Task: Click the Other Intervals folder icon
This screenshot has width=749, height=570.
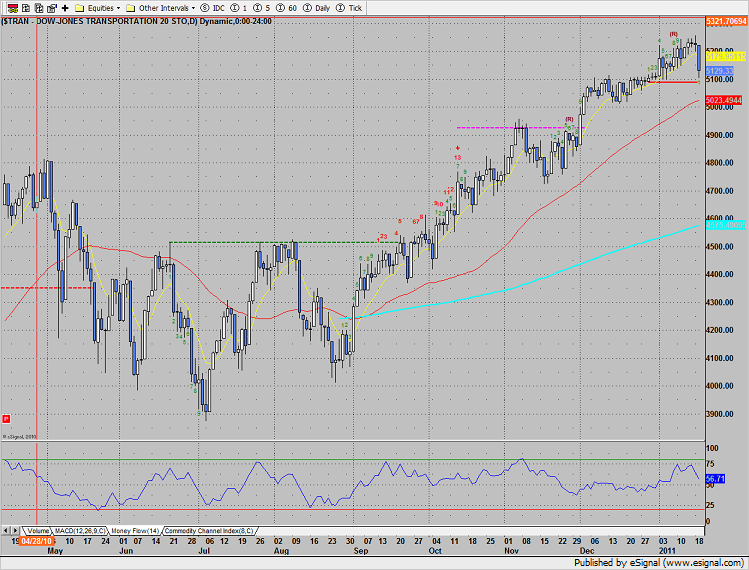Action: point(130,8)
